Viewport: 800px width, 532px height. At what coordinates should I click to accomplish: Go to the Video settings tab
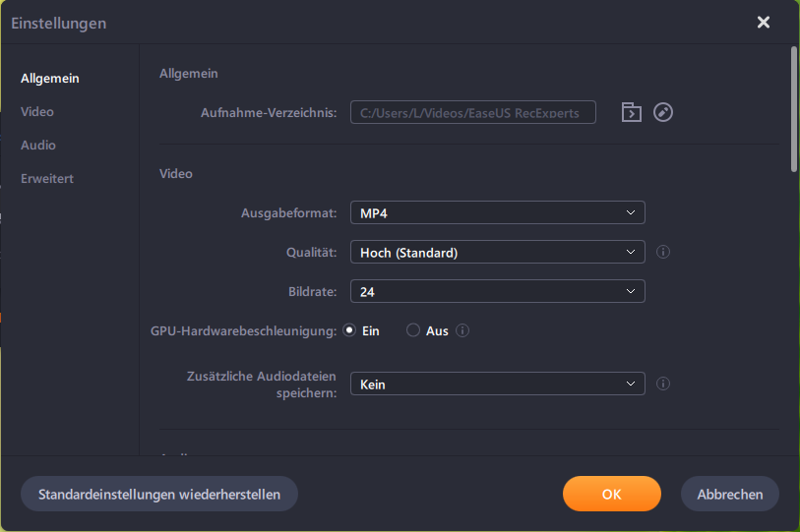37,112
